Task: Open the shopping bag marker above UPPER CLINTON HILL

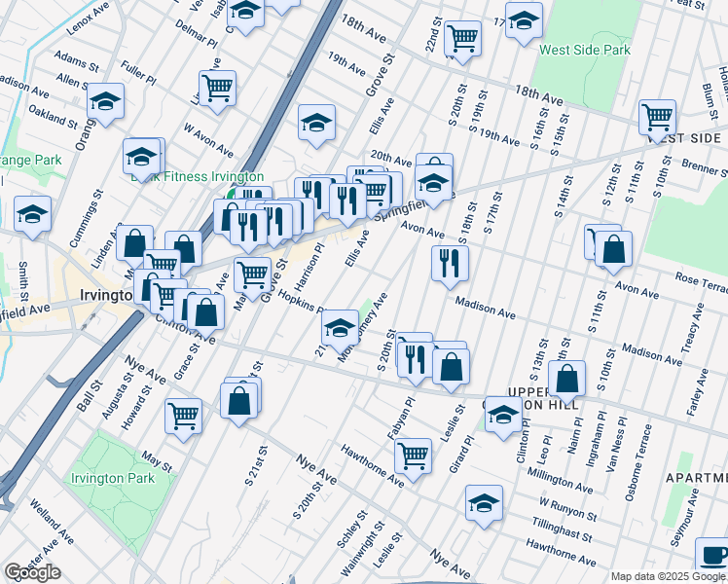Action: click(x=566, y=380)
